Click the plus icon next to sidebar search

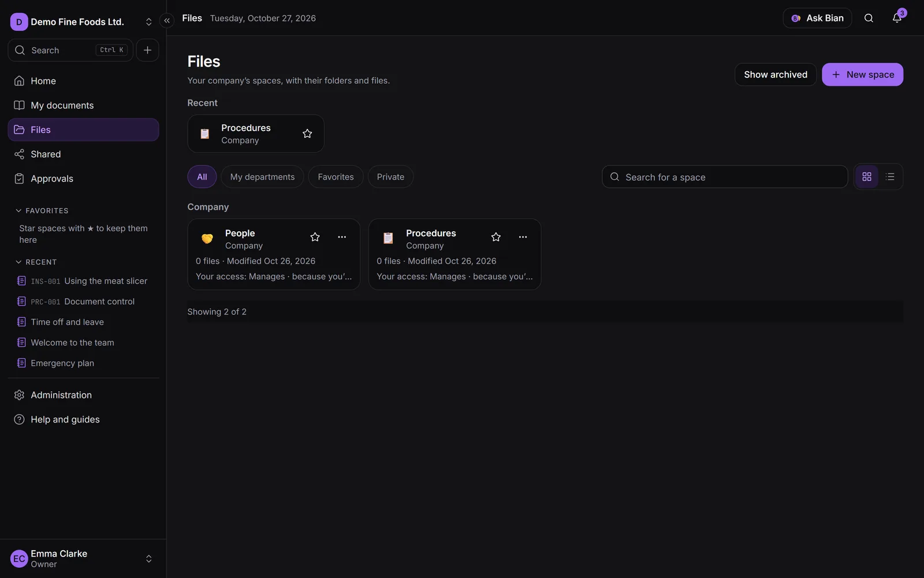click(x=147, y=50)
